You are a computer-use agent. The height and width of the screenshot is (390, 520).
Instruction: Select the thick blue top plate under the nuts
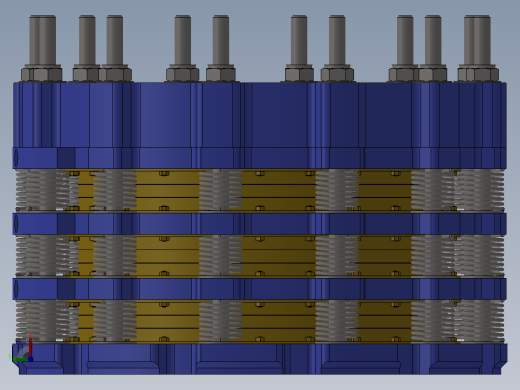(260, 115)
